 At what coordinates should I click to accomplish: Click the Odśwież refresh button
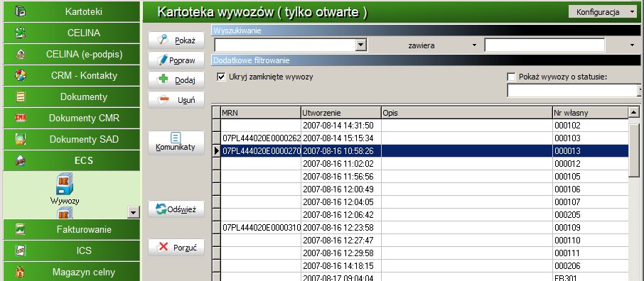[x=176, y=209]
